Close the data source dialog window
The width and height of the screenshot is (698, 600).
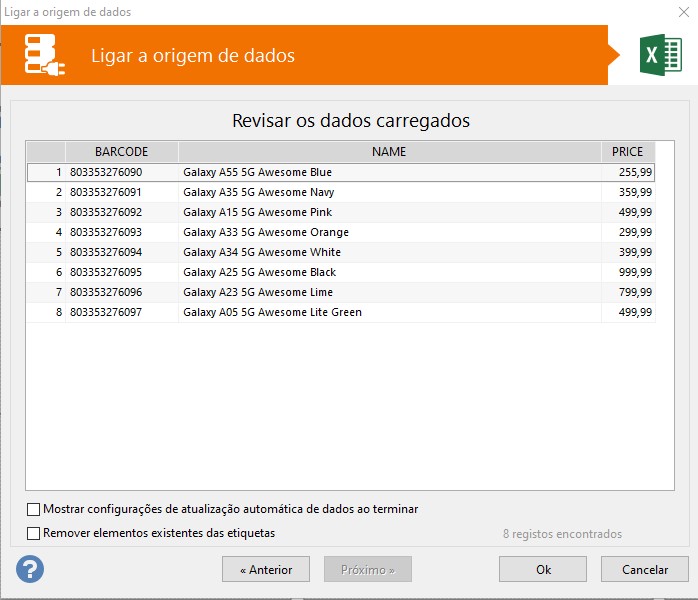679,12
